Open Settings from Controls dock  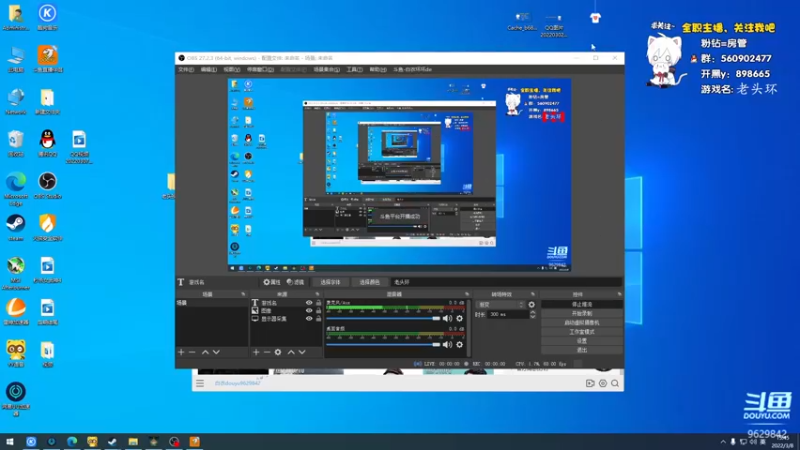coord(582,341)
